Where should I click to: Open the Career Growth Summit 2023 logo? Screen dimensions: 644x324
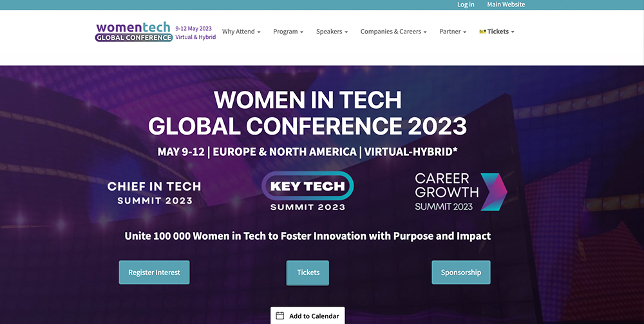coord(461,192)
